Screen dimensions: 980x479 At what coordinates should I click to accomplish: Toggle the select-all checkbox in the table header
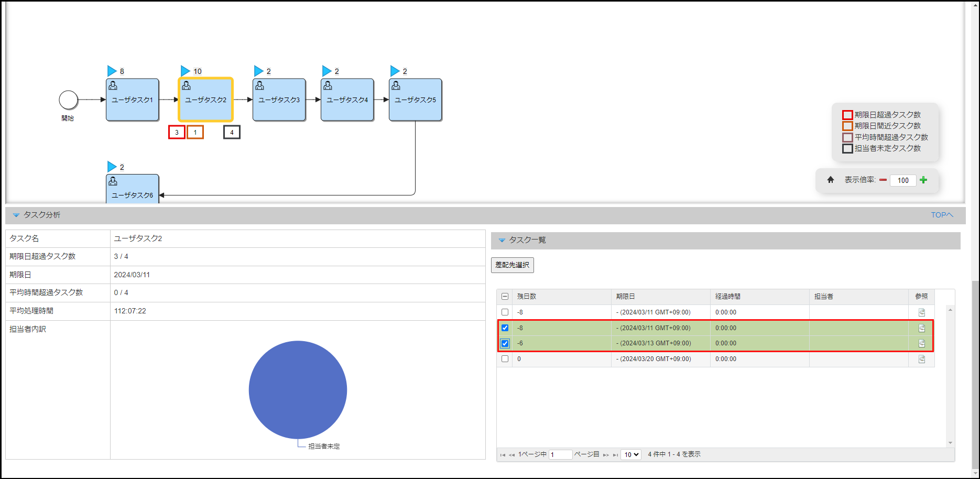[x=505, y=297]
